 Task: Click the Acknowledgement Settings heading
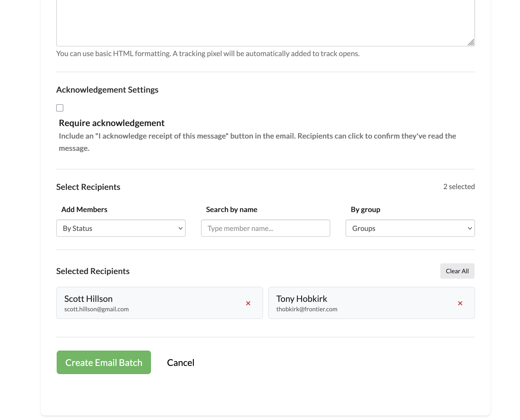[107, 90]
